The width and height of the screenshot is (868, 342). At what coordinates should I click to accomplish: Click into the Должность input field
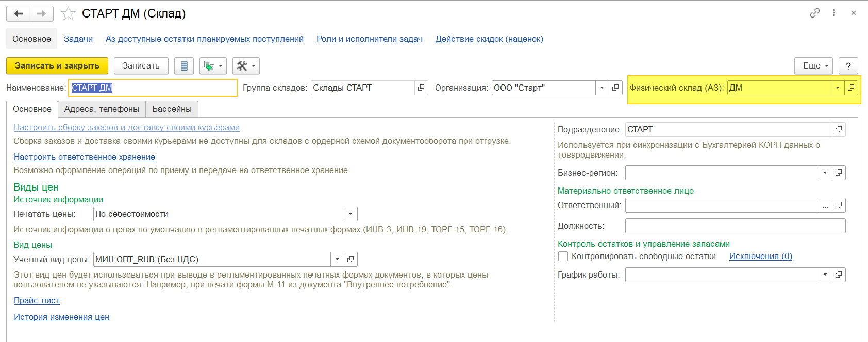[x=735, y=226]
